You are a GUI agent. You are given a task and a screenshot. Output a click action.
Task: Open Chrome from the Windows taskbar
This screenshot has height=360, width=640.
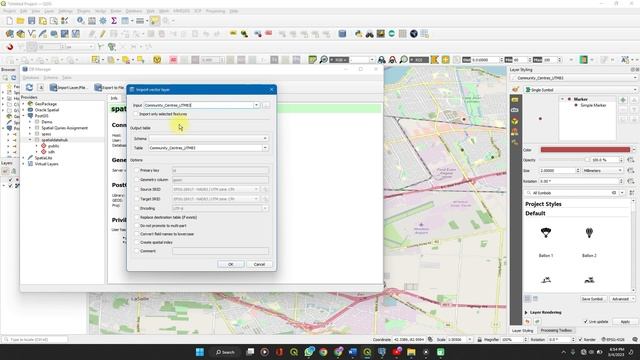pos(323,352)
